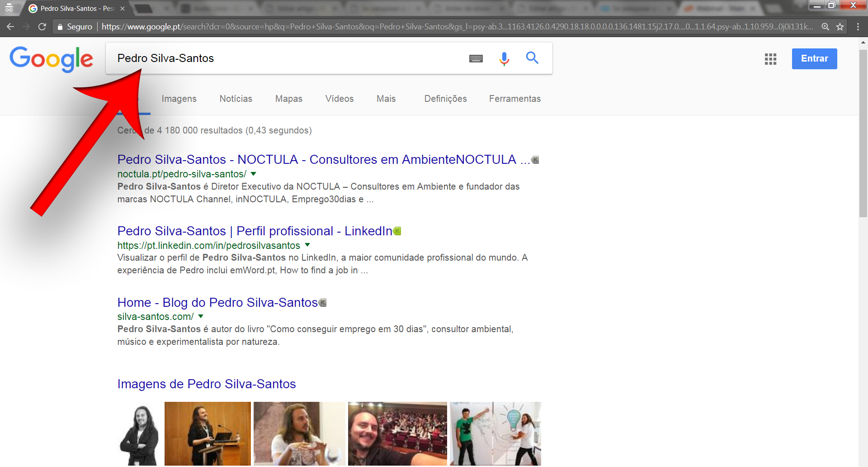Close the Pedro Silva-Santos browser tab

(123, 9)
